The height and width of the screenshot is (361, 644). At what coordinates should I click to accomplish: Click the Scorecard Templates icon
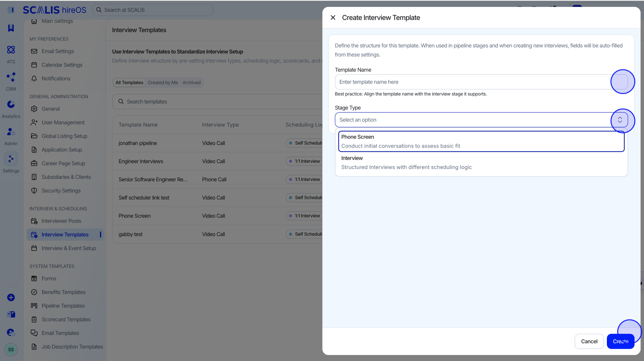34,319
